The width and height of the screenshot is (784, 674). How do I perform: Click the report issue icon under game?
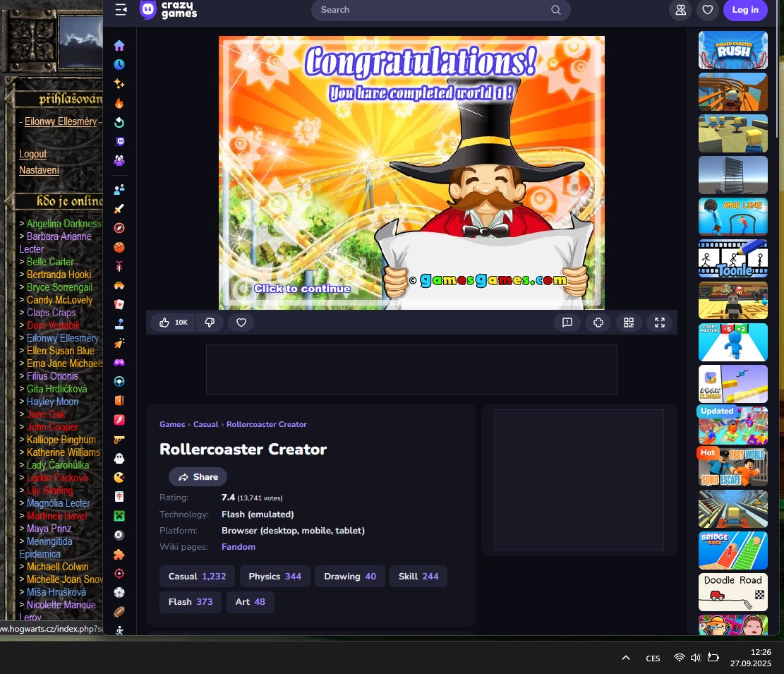(x=567, y=323)
